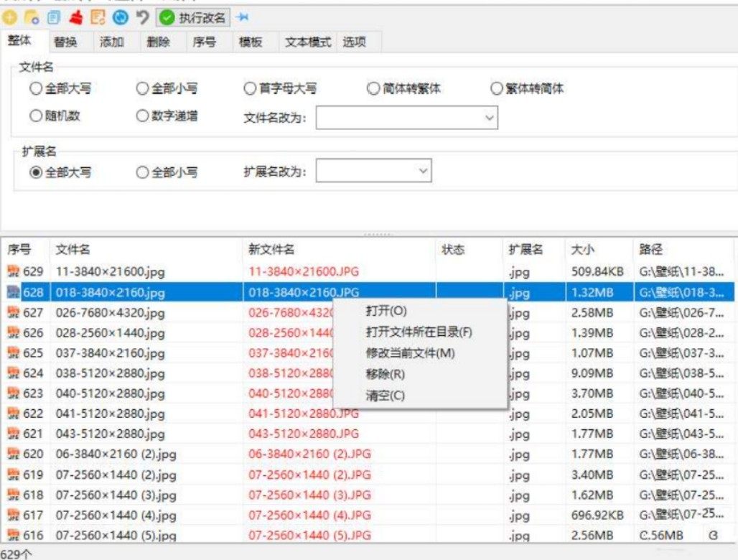
Task: Click the blue pin icon in toolbar
Action: (243, 17)
